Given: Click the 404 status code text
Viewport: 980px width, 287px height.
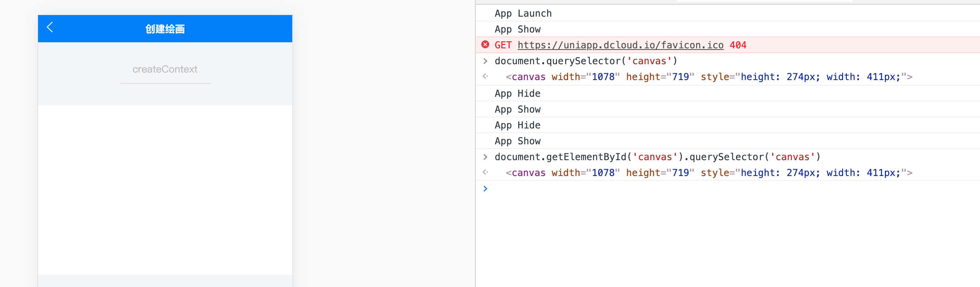Looking at the screenshot, I should click(x=738, y=45).
